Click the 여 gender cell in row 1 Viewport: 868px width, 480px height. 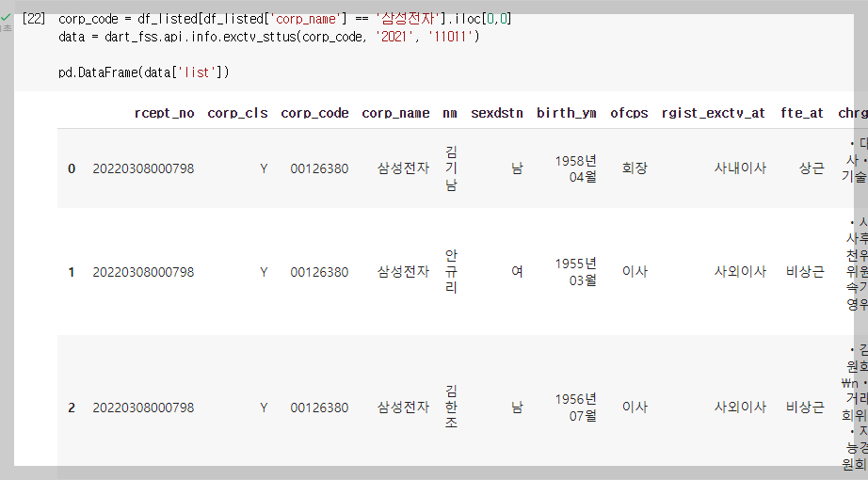click(517, 272)
